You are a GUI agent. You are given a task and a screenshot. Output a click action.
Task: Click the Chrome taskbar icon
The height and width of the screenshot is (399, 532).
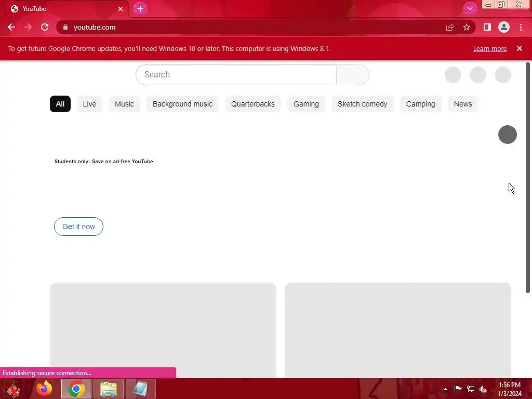point(76,389)
